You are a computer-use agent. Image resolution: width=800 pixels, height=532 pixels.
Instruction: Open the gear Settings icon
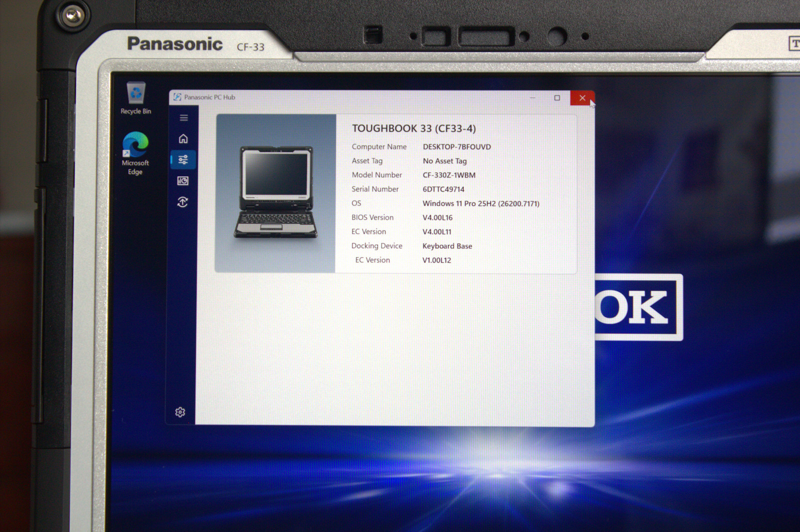[x=180, y=412]
